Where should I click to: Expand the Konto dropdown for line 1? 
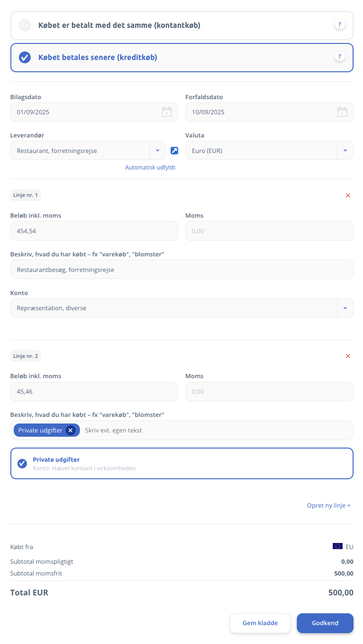[345, 308]
